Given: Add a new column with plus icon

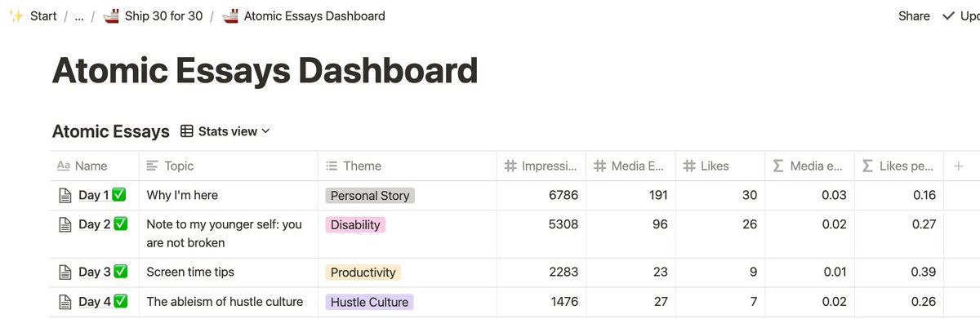Looking at the screenshot, I should pos(959,166).
